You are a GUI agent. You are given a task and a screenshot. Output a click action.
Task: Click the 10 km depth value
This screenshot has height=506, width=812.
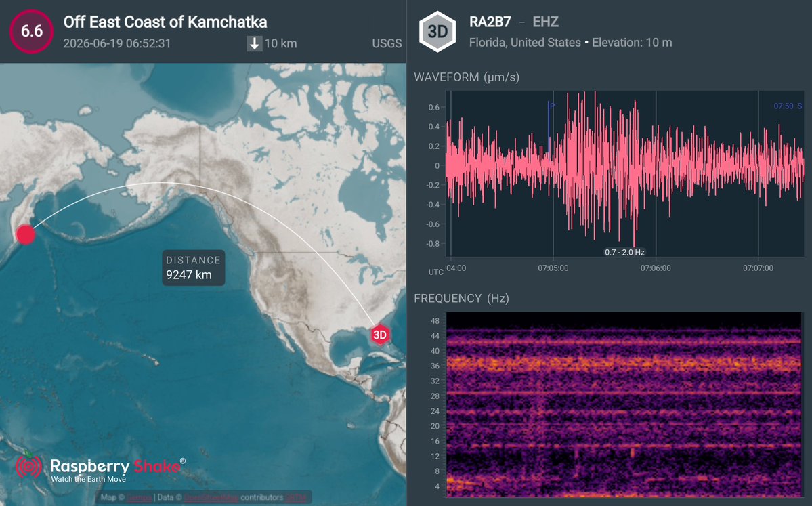coord(280,43)
